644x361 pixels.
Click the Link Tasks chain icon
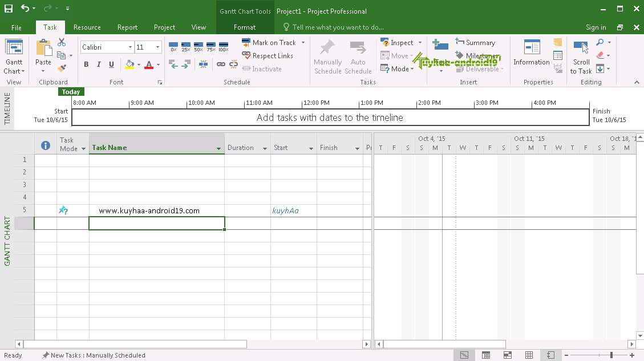[x=221, y=64]
